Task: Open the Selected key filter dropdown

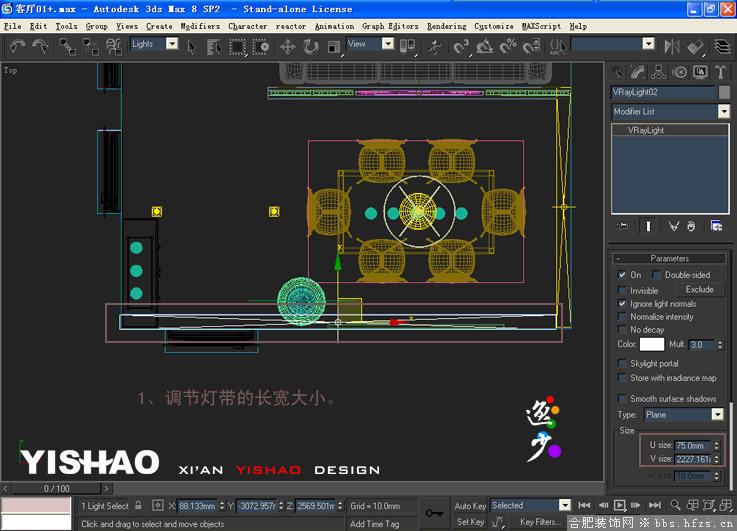Action: click(565, 506)
